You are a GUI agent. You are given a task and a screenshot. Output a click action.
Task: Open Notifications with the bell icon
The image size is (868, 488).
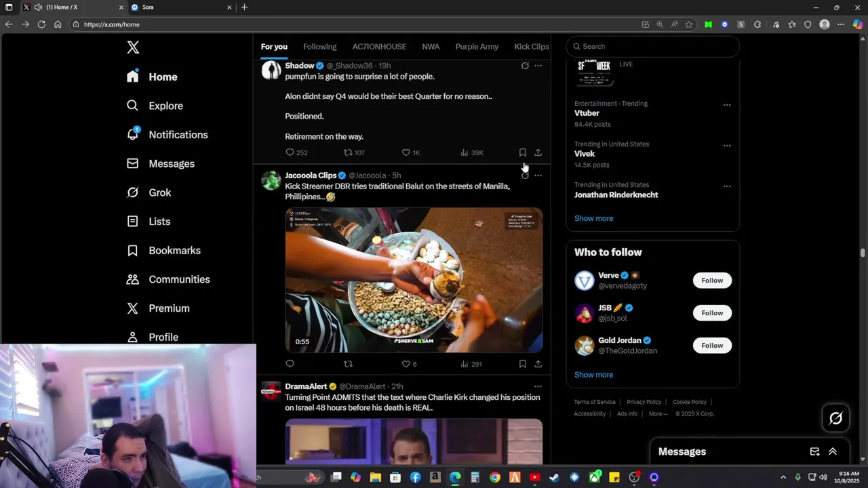pos(167,135)
